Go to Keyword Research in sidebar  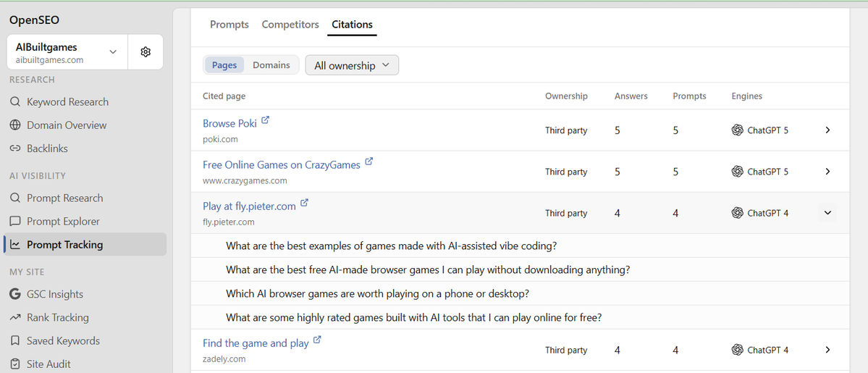click(x=85, y=102)
